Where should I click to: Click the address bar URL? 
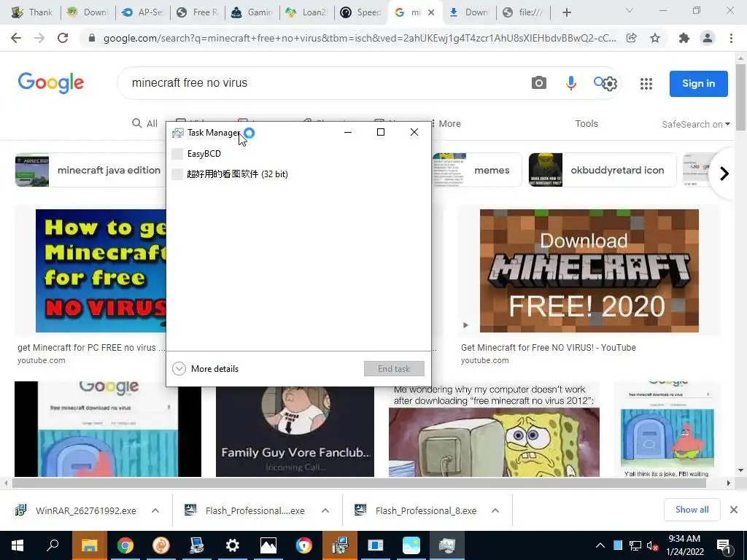[359, 38]
